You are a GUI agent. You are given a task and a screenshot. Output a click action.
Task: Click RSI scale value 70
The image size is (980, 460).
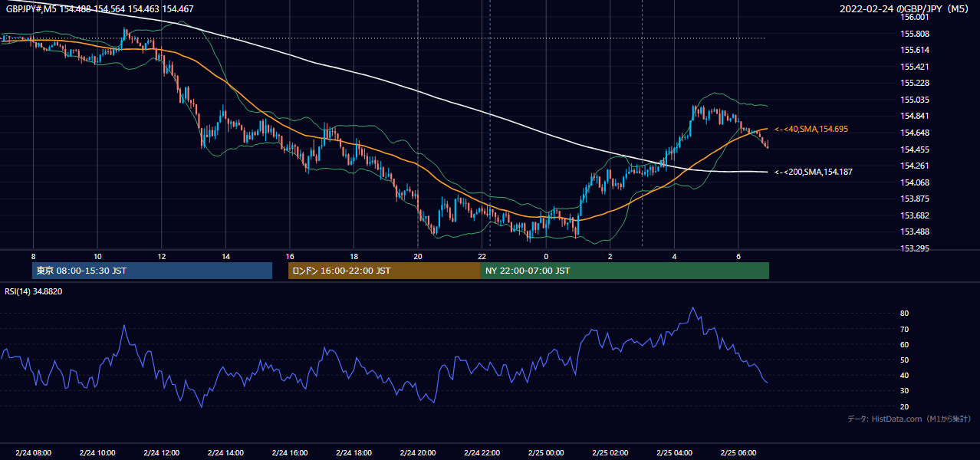[905, 329]
